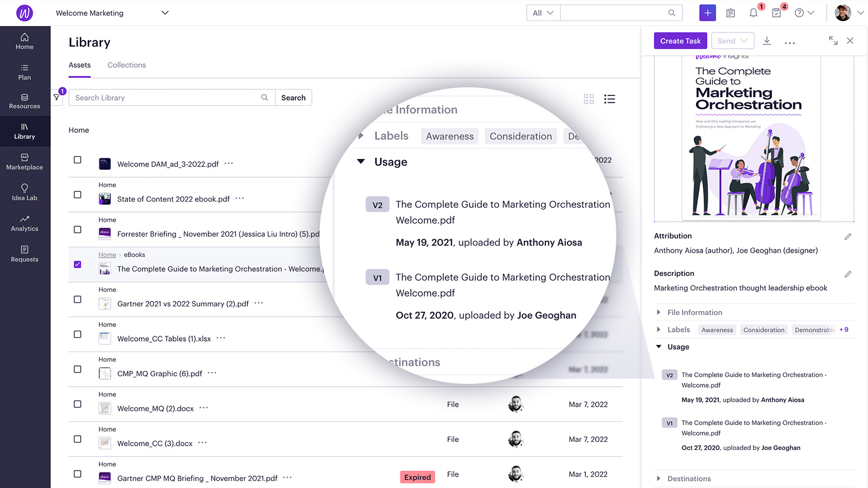
Task: Expand the asset preview panel to fullscreen
Action: click(833, 41)
